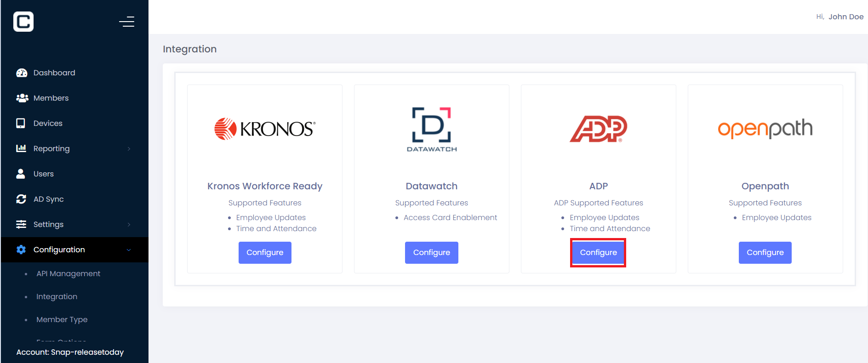Open Integration under Configuration
Image resolution: width=868 pixels, height=363 pixels.
click(x=57, y=296)
